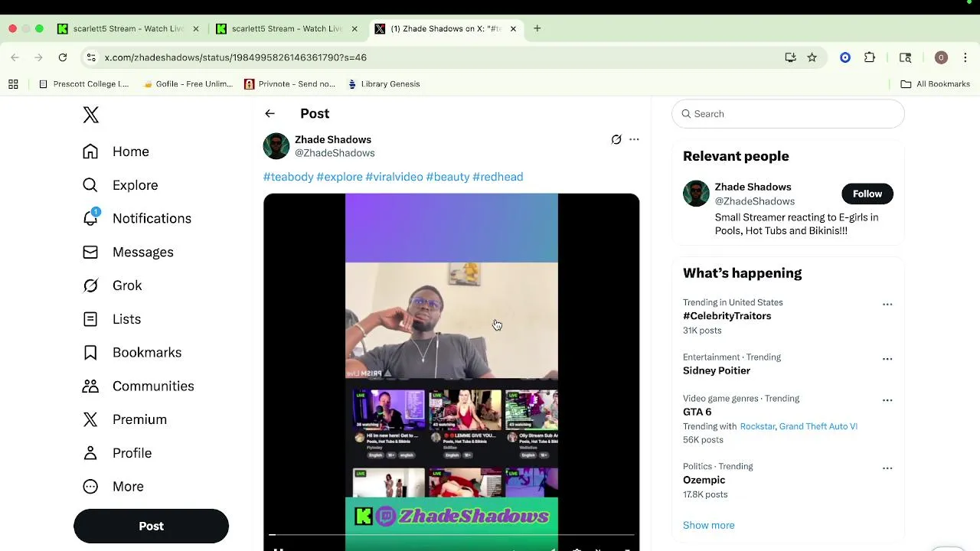Open options for Ozempic trend

887,468
